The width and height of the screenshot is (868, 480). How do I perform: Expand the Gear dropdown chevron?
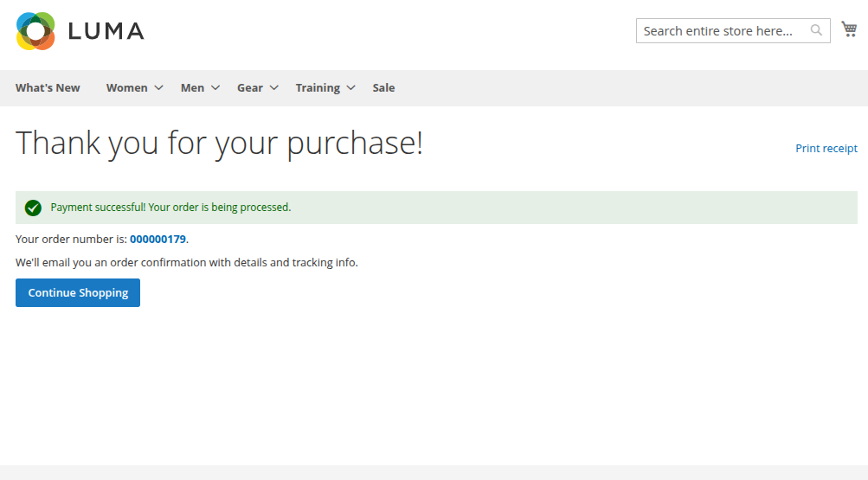274,88
